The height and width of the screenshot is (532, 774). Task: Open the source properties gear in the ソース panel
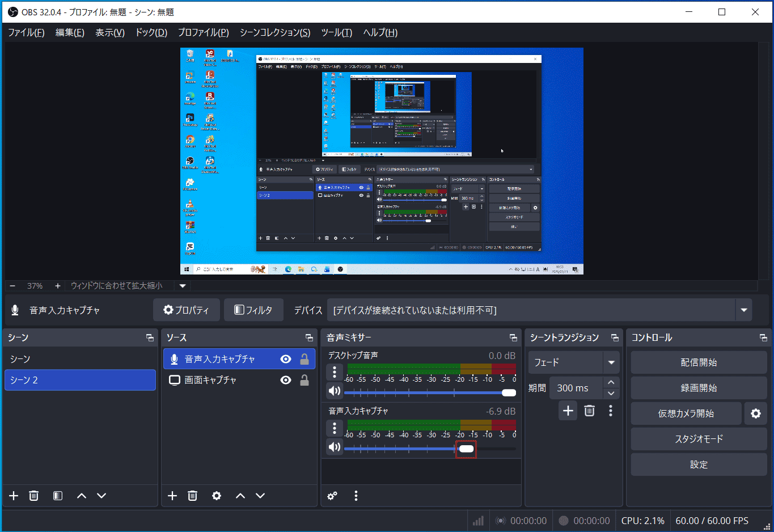[x=216, y=495]
